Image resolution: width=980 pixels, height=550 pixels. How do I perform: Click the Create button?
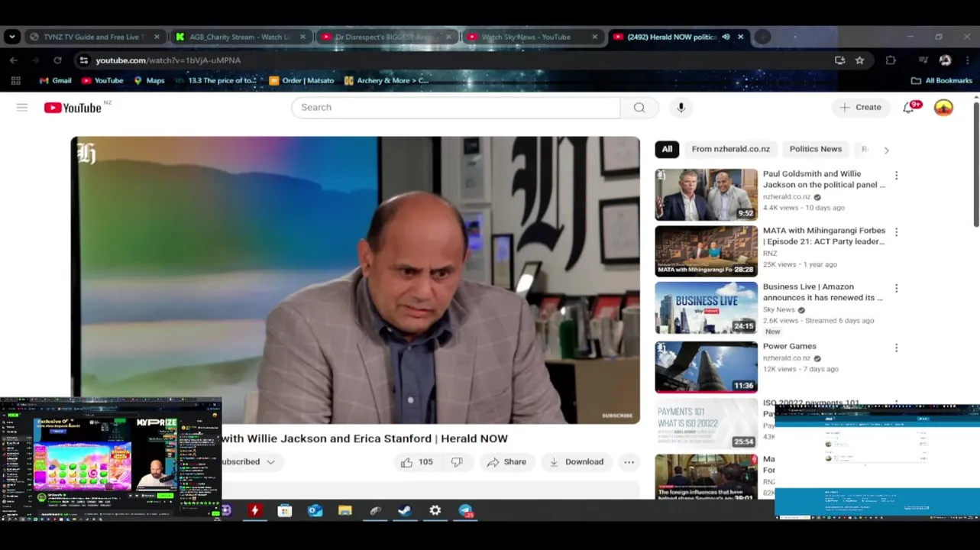point(860,108)
